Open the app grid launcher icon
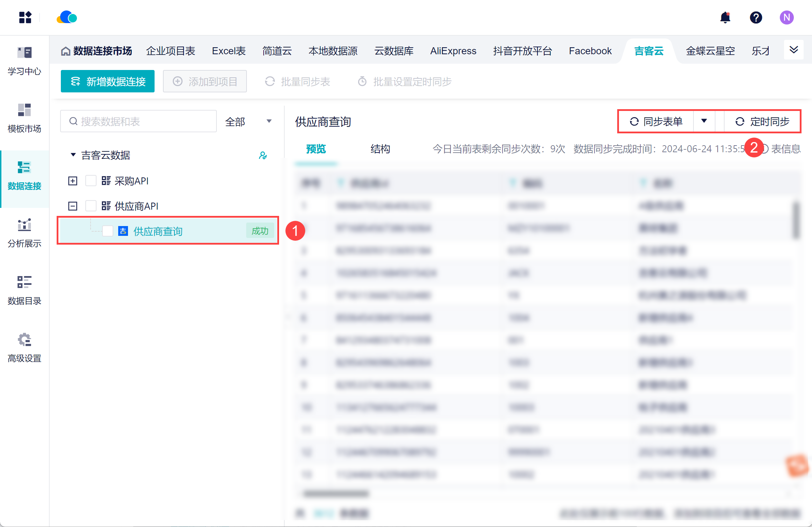 (x=25, y=17)
